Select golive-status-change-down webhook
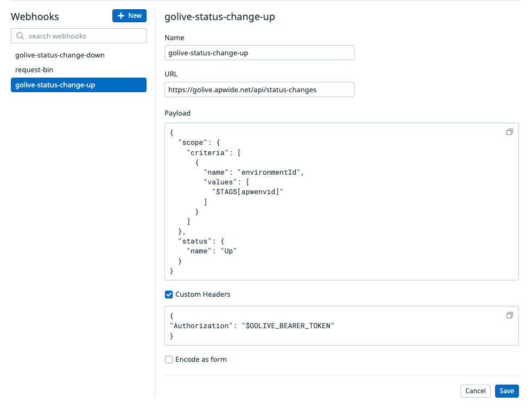Image resolution: width=532 pixels, height=409 pixels. pyautogui.click(x=60, y=55)
